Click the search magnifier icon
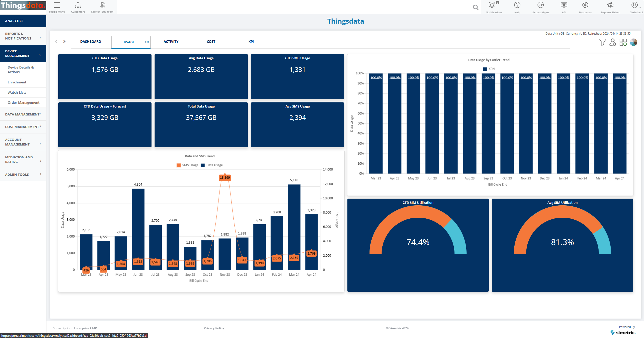This screenshot has width=644, height=338. click(x=476, y=7)
